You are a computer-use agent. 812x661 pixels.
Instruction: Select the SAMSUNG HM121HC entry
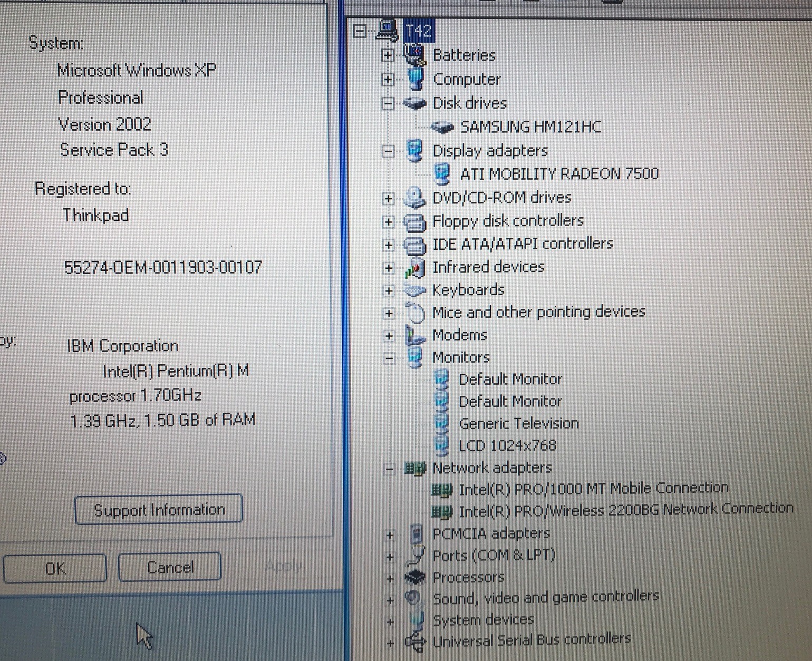point(530,127)
